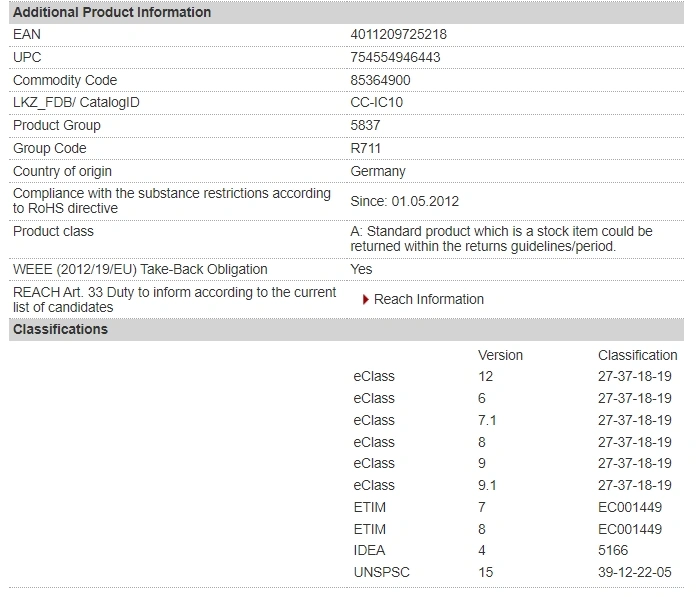The height and width of the screenshot is (597, 699).
Task: Click the Product class description text
Action: click(x=501, y=239)
